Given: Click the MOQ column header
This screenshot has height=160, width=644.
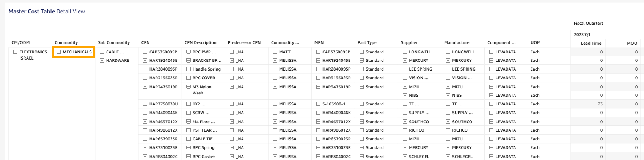Looking at the screenshot, I should coord(632,43).
